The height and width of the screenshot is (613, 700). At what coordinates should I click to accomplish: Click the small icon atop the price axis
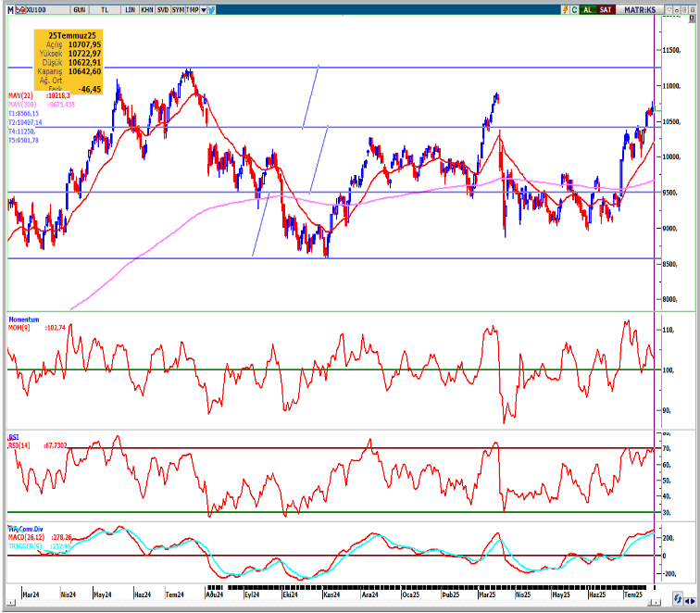693,18
